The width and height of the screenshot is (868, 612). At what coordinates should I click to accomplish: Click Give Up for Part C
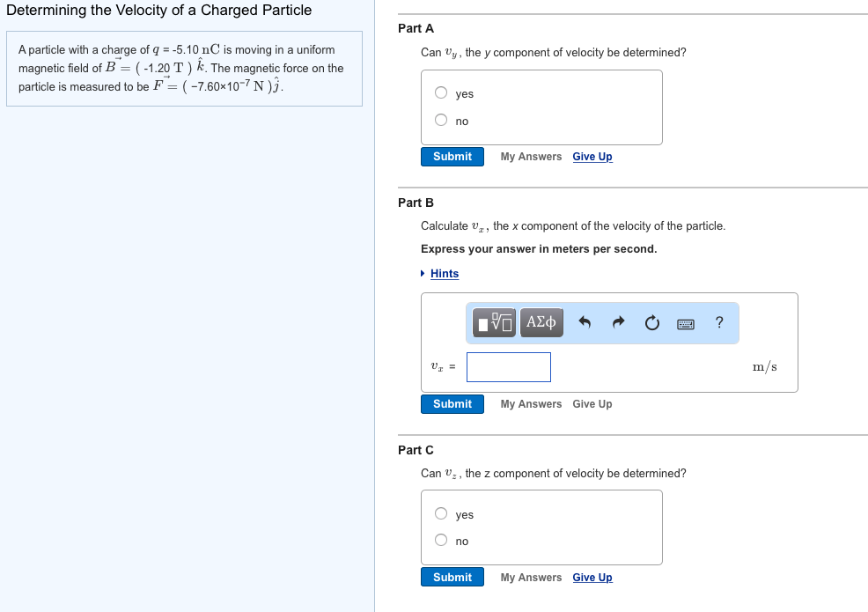click(x=592, y=577)
